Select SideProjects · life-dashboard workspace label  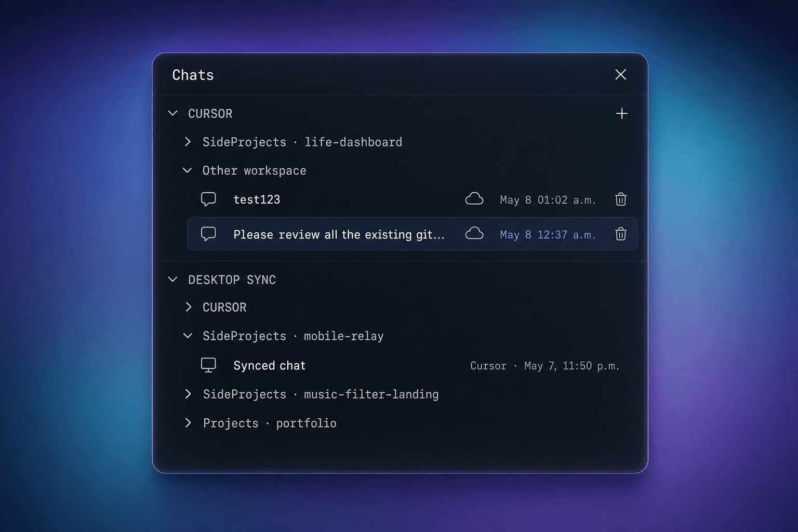[302, 142]
